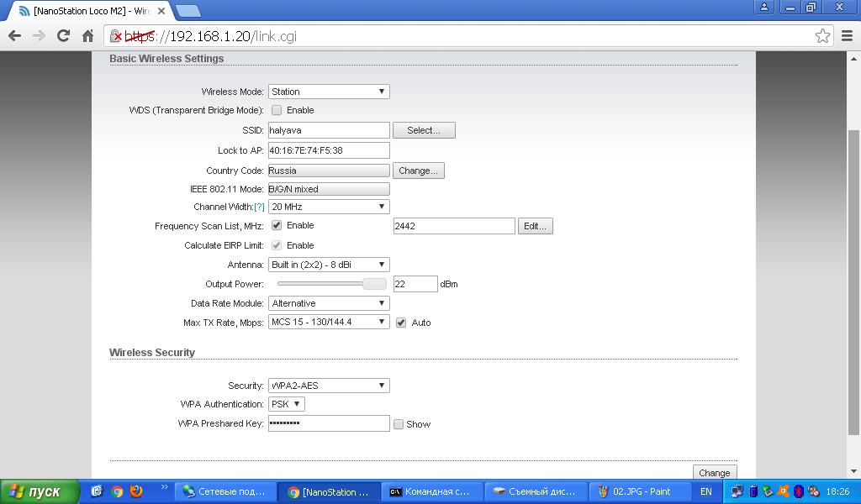Viewport: 861px width, 504px height.
Task: Click the SSID input field
Action: pyautogui.click(x=329, y=130)
